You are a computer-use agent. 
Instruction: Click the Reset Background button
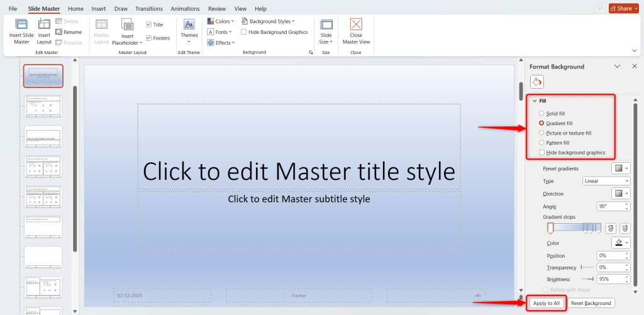[x=591, y=303]
